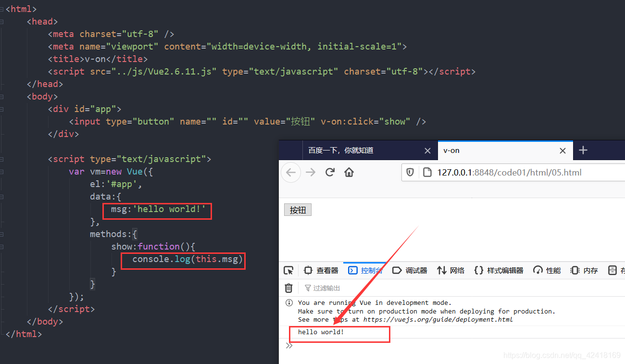Screen dimensions: 625x364
Task: Collapse the var vm=new Vue fold marker
Action: point(2,172)
